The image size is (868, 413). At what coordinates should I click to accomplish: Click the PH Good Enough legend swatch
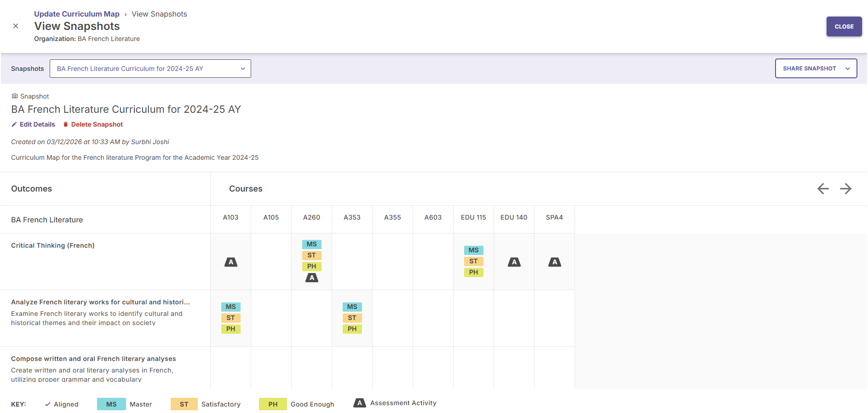click(273, 404)
